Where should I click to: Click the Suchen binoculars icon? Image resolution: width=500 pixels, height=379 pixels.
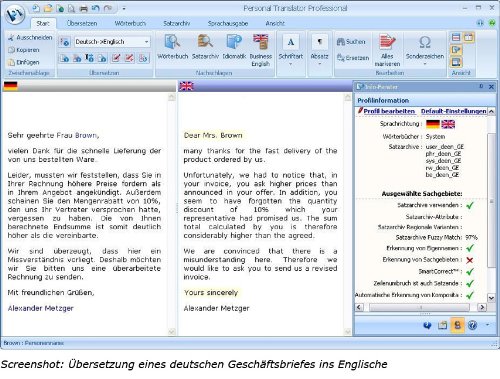point(340,42)
